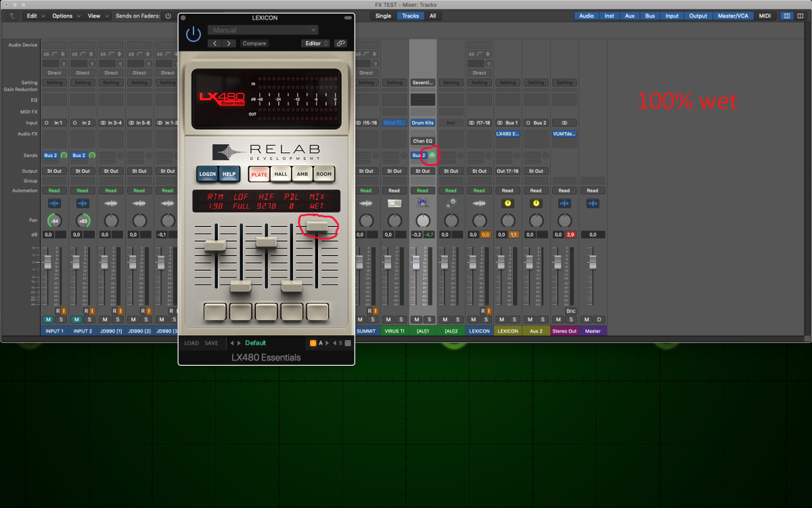812x508 pixels.
Task: Click Bus 2 send slot on [AU]1
Action: (419, 155)
